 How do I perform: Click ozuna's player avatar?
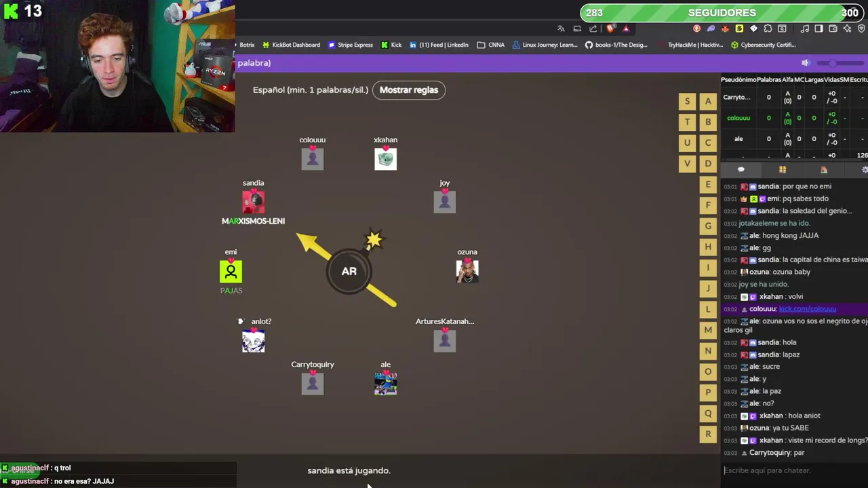(x=467, y=271)
